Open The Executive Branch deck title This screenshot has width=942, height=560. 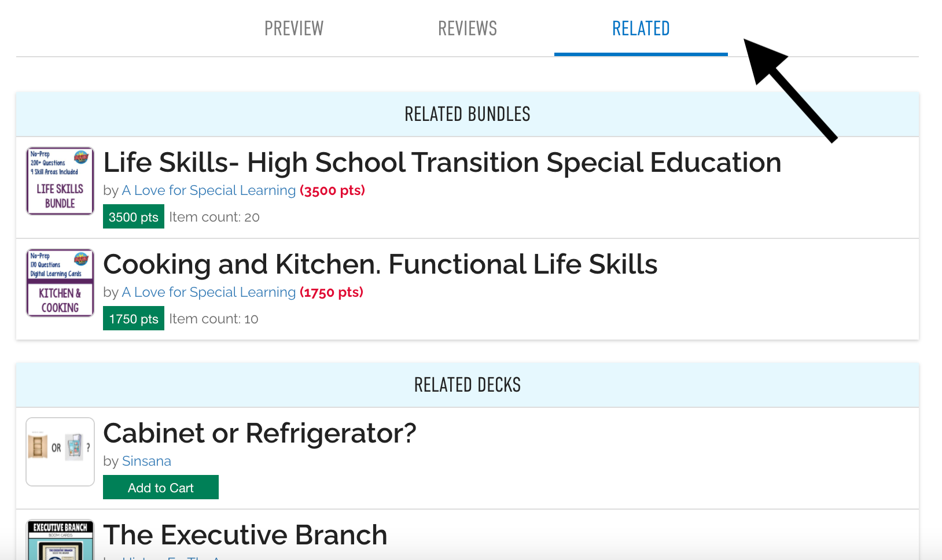[245, 535]
